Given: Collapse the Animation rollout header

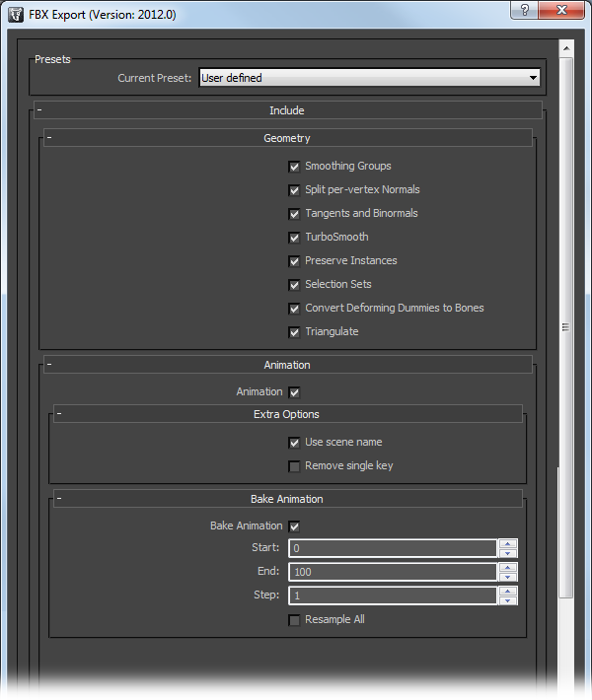Looking at the screenshot, I should tap(288, 365).
